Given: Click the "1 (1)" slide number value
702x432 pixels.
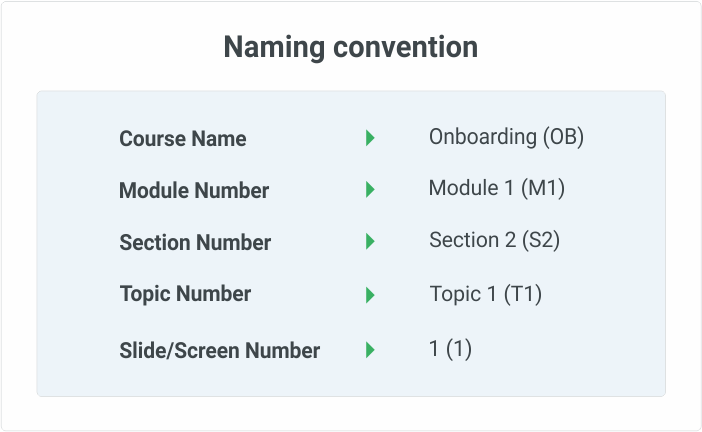Looking at the screenshot, I should 449,349.
